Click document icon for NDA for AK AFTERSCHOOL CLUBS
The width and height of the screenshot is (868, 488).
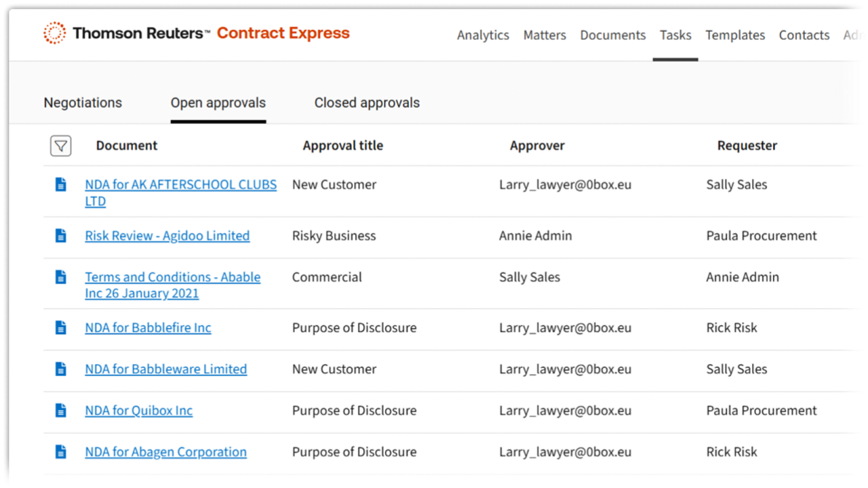click(x=61, y=184)
